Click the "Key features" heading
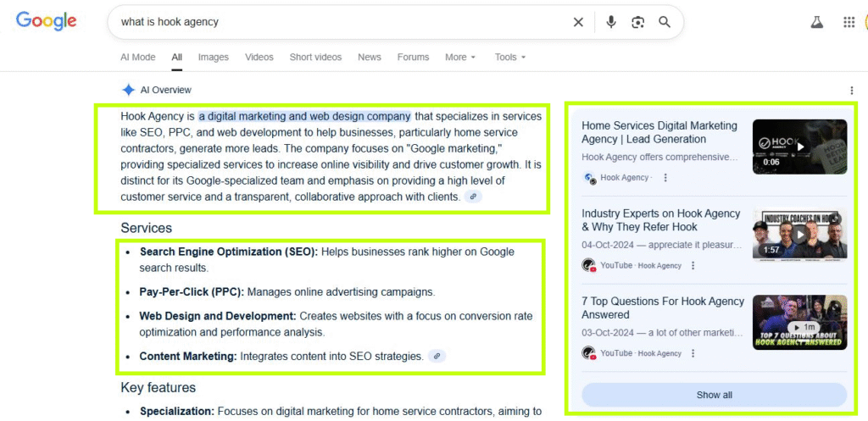The image size is (868, 421). click(x=159, y=388)
